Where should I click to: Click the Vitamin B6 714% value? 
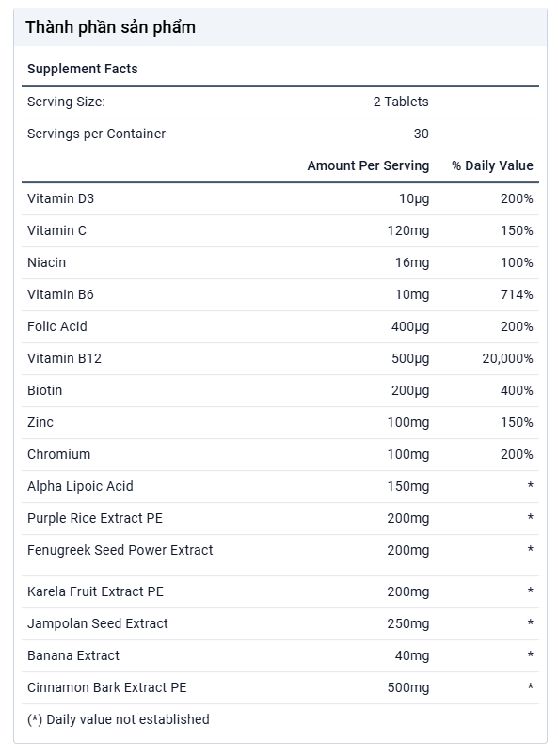pyautogui.click(x=517, y=294)
